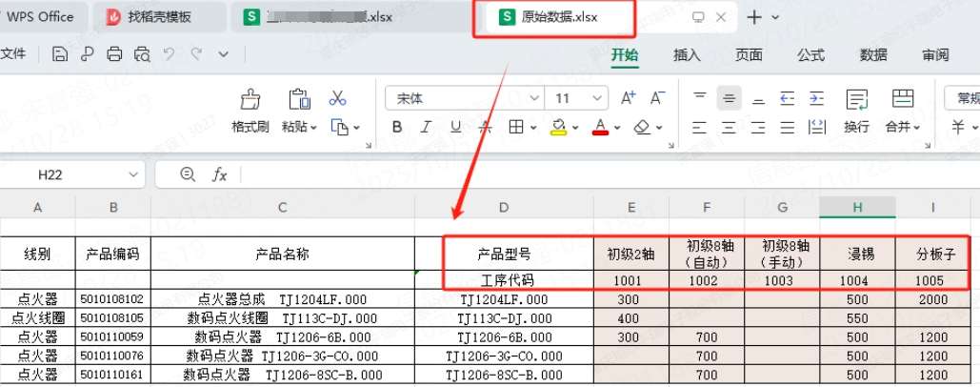Click the Wrap Text (换行) icon
This screenshot has width=980, height=387.
coord(856,99)
